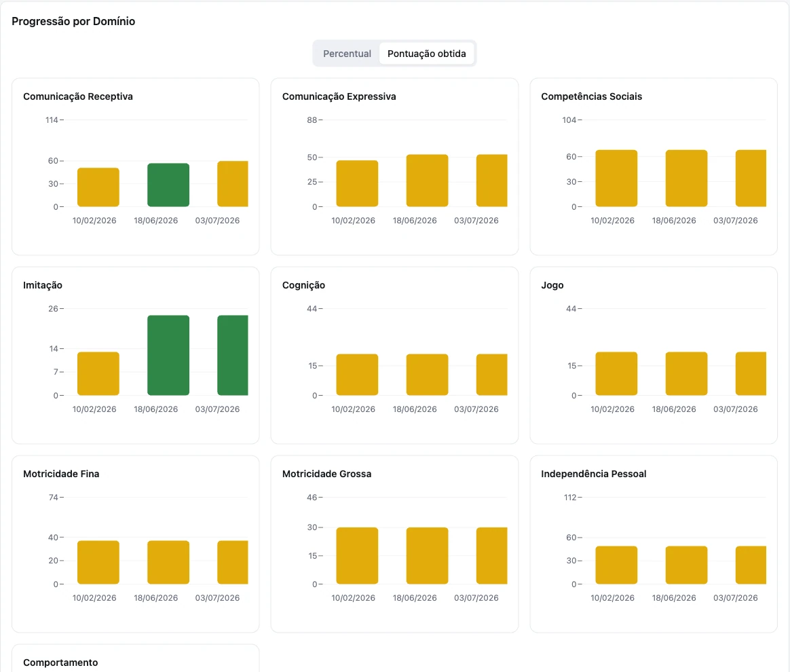Click the 18/06/2026 bar in Motricidade Fina

168,562
